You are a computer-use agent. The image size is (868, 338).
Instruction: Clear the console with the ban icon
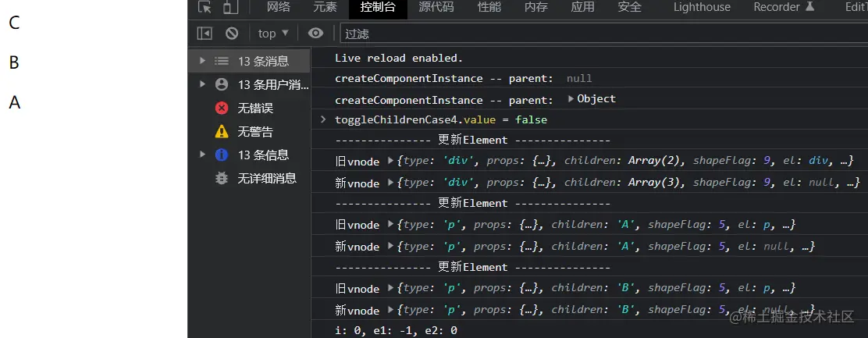[232, 34]
